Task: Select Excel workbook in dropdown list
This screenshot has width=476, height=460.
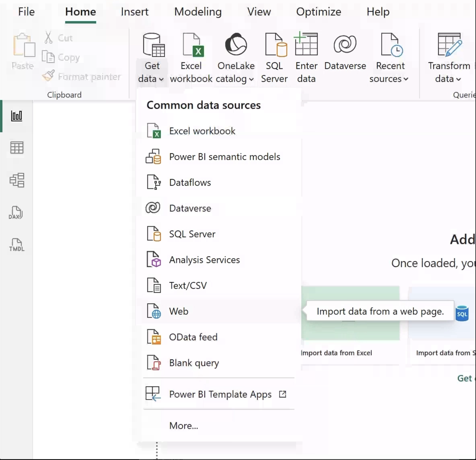Action: 219,131
